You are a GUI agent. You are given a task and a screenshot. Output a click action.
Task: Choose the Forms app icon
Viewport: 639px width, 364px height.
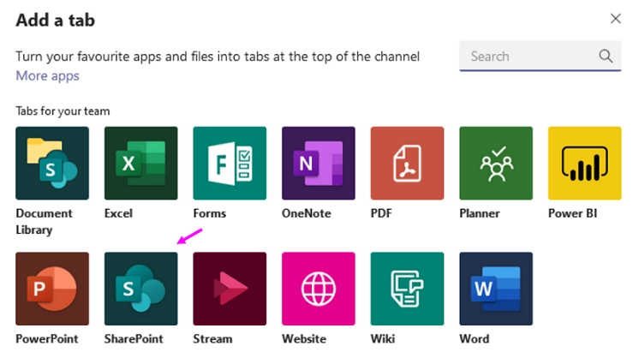[x=230, y=163]
